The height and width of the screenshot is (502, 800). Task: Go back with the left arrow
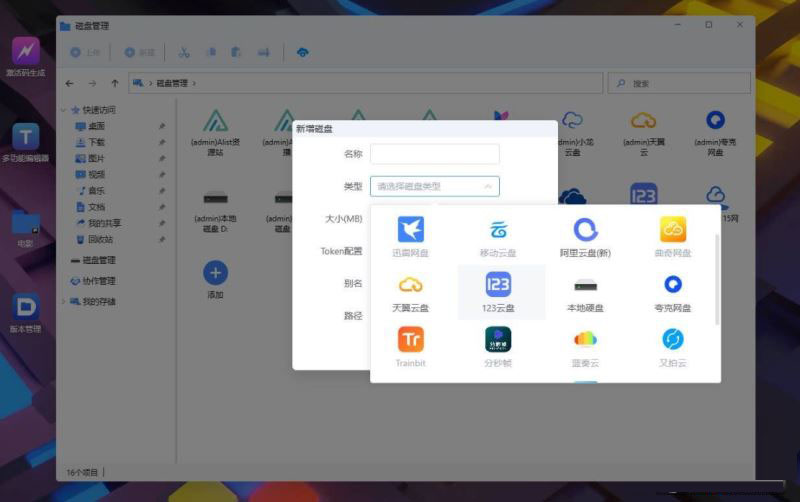pos(70,83)
